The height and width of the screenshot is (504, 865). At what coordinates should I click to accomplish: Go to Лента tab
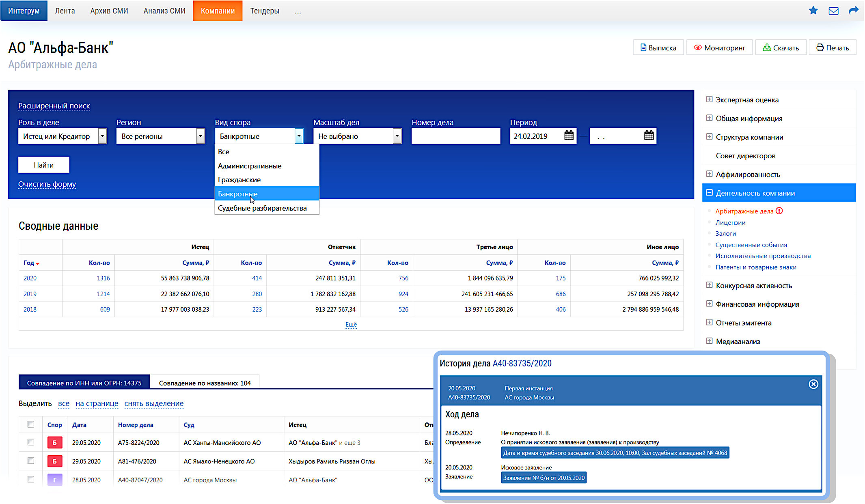click(65, 11)
